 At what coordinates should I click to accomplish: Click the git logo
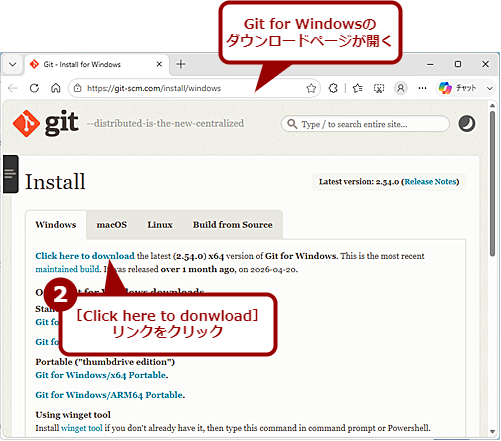pyautogui.click(x=46, y=123)
